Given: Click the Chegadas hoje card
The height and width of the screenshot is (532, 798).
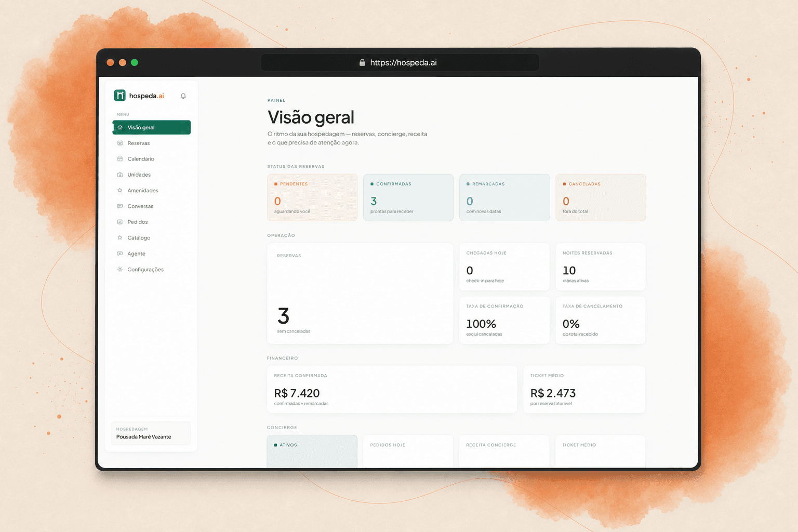Looking at the screenshot, I should 504,267.
